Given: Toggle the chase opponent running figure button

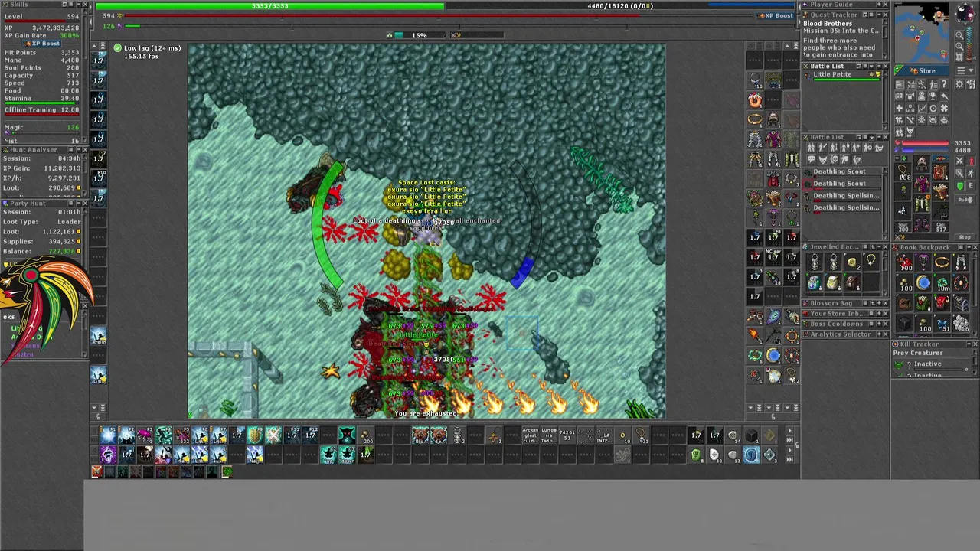Looking at the screenshot, I should 971,173.
